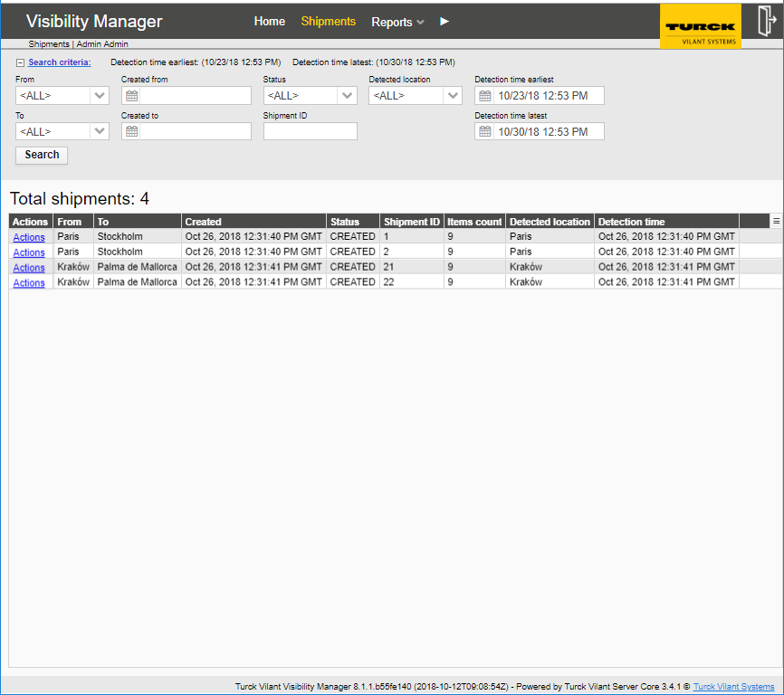Open the Created to calendar picker
This screenshot has width=784, height=695.
[x=131, y=131]
